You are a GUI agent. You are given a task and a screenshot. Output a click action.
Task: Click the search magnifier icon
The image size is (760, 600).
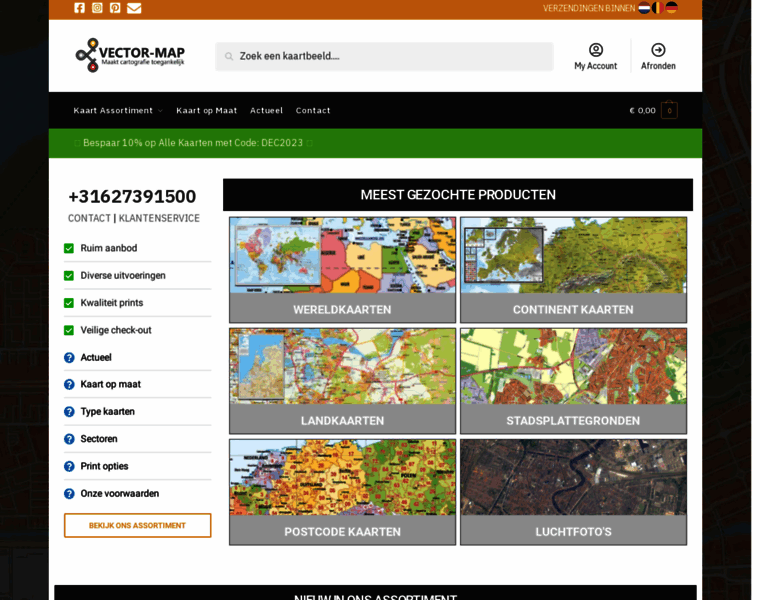229,57
